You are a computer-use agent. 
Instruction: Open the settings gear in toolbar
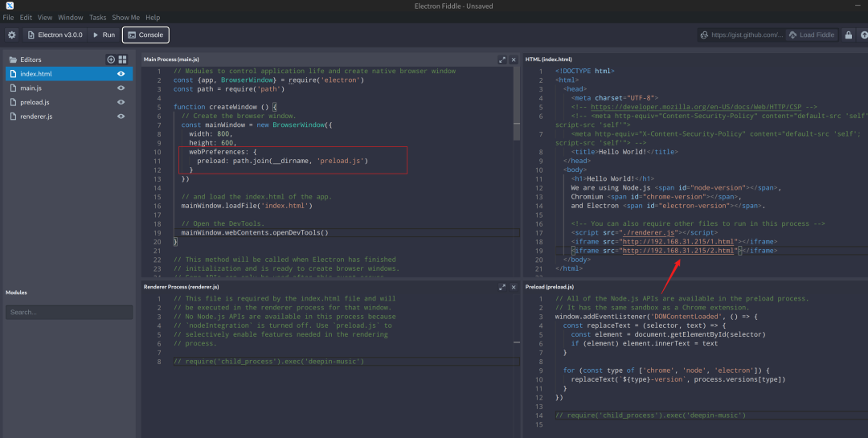point(11,35)
